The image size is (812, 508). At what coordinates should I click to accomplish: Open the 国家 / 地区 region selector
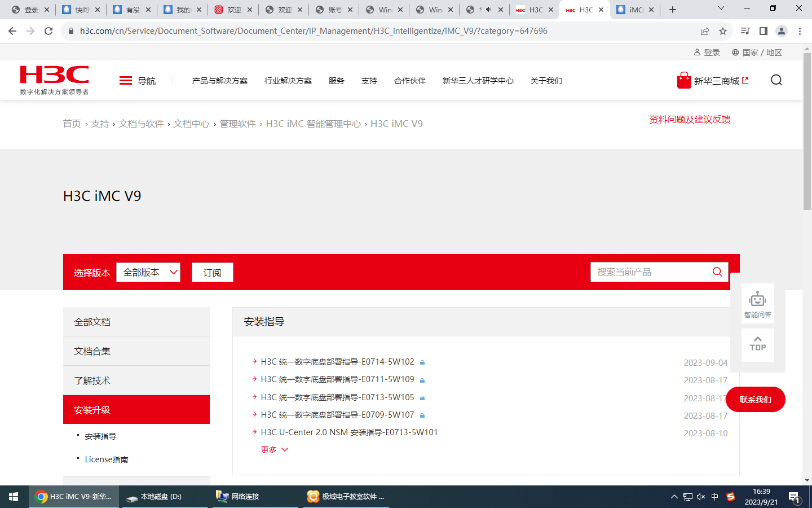pyautogui.click(x=757, y=52)
